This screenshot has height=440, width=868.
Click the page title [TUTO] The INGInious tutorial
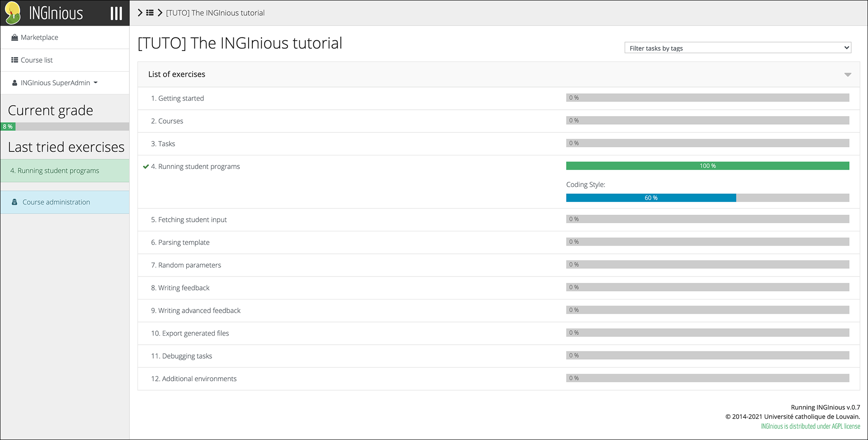(240, 43)
